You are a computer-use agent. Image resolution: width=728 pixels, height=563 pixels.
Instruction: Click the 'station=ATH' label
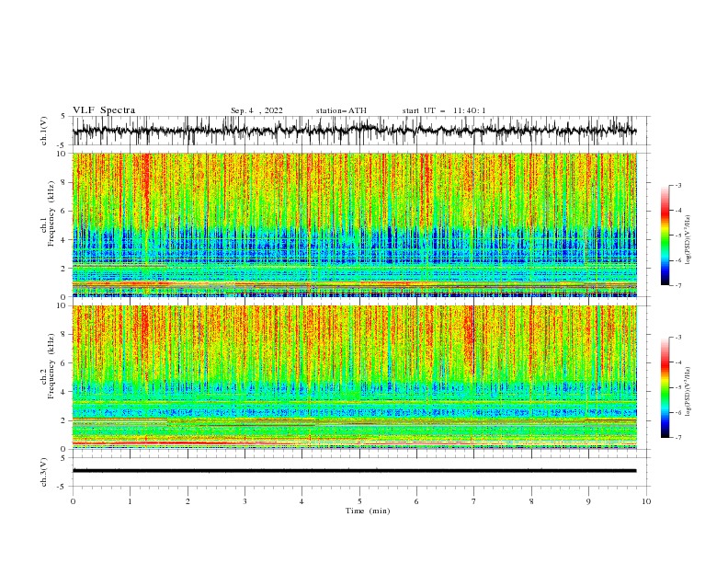tap(341, 110)
